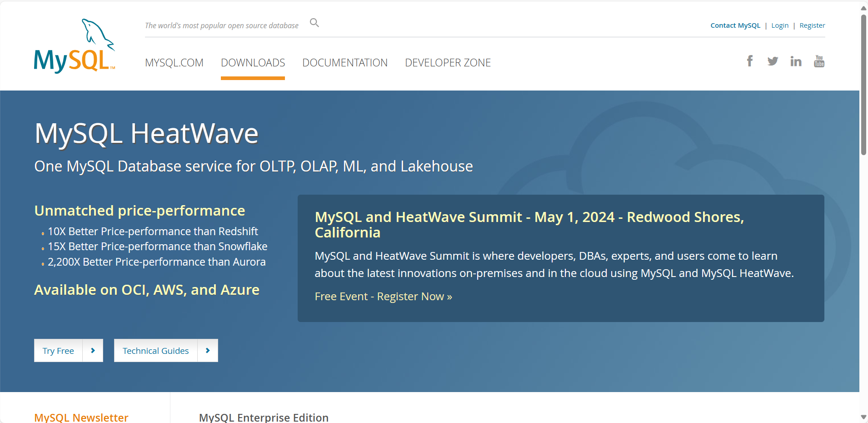This screenshot has width=868, height=423.
Task: Open MySQL LinkedIn icon
Action: [x=796, y=61]
